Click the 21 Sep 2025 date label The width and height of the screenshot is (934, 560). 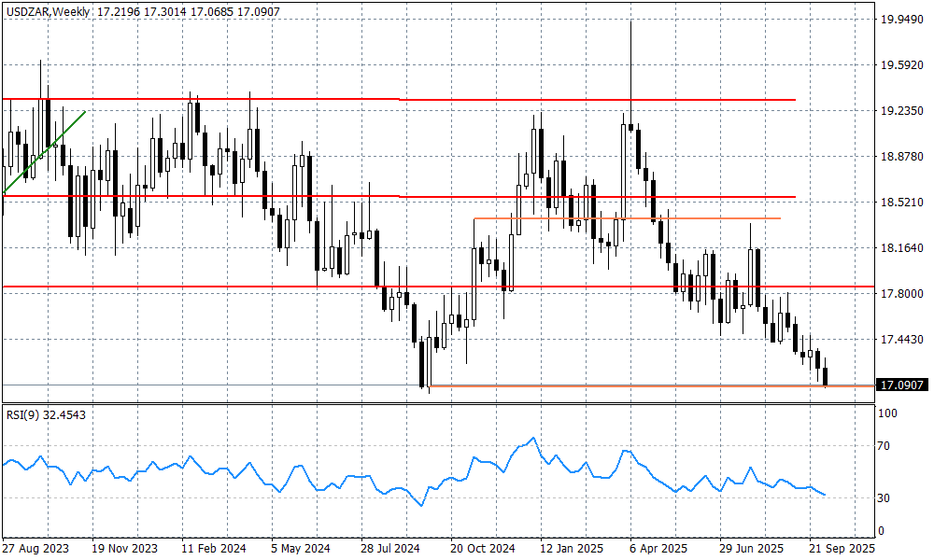pyautogui.click(x=842, y=549)
